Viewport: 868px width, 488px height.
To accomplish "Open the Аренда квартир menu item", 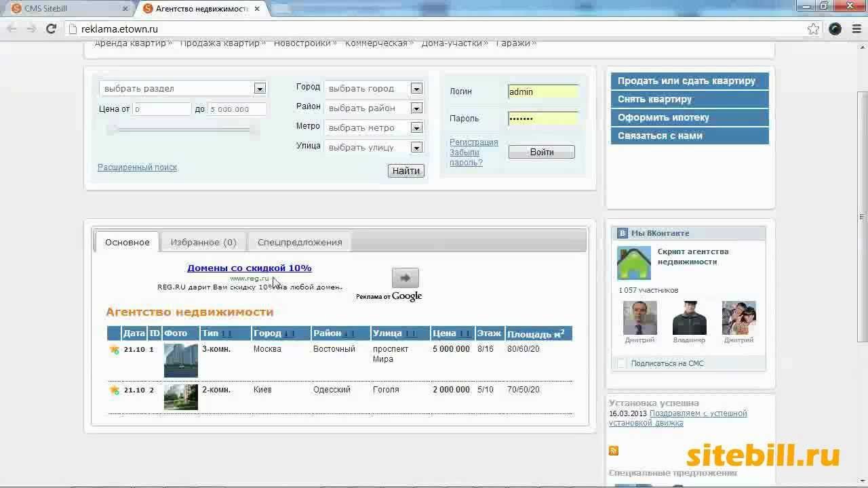I will click(130, 43).
